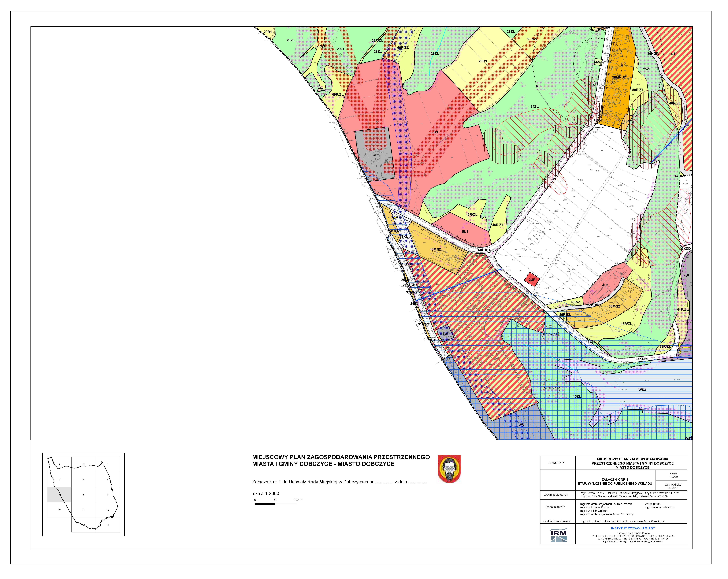Select sheet 5 cell in the index map
728x579 pixels.
[x=83, y=479]
